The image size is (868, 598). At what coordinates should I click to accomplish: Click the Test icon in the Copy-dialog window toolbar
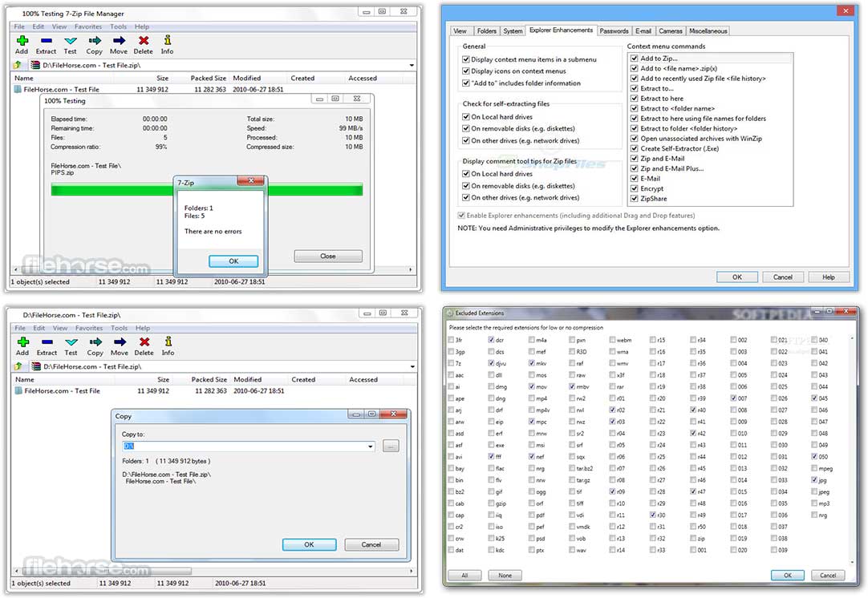pos(71,341)
